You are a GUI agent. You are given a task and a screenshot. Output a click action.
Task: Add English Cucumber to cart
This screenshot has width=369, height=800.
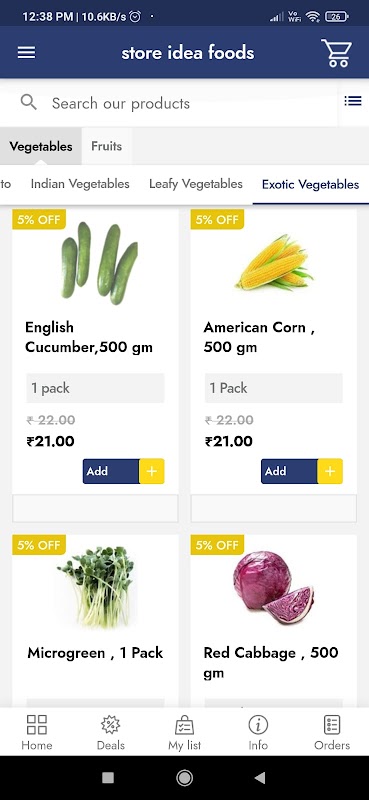pos(111,471)
